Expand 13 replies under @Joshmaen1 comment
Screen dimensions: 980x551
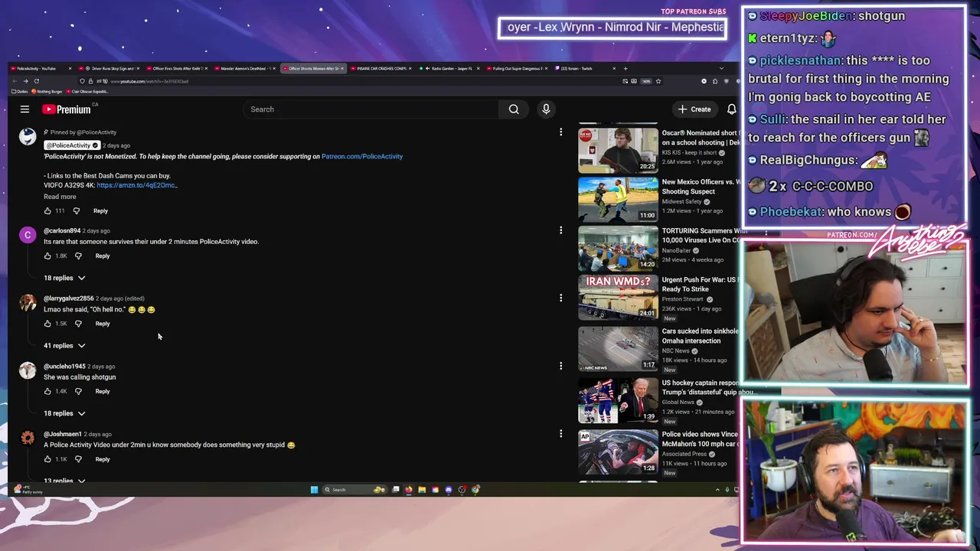click(x=64, y=480)
